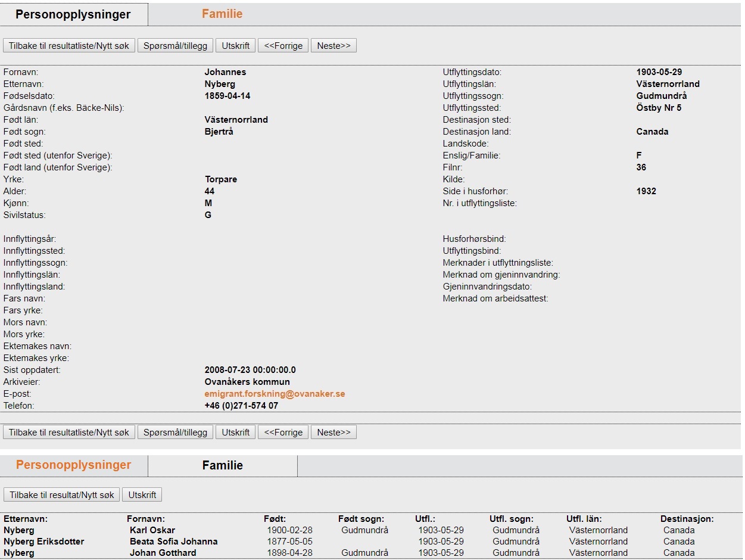Click first name value Johannes
The image size is (745, 560).
[225, 72]
